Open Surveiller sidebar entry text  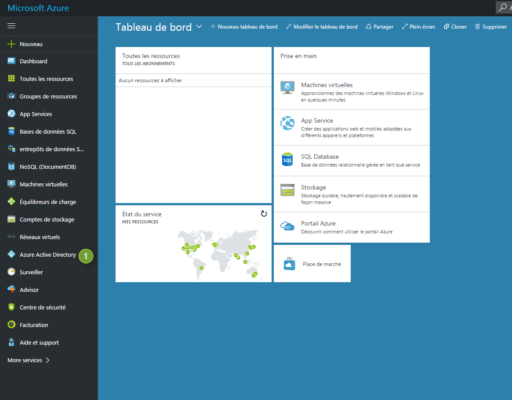(x=31, y=272)
